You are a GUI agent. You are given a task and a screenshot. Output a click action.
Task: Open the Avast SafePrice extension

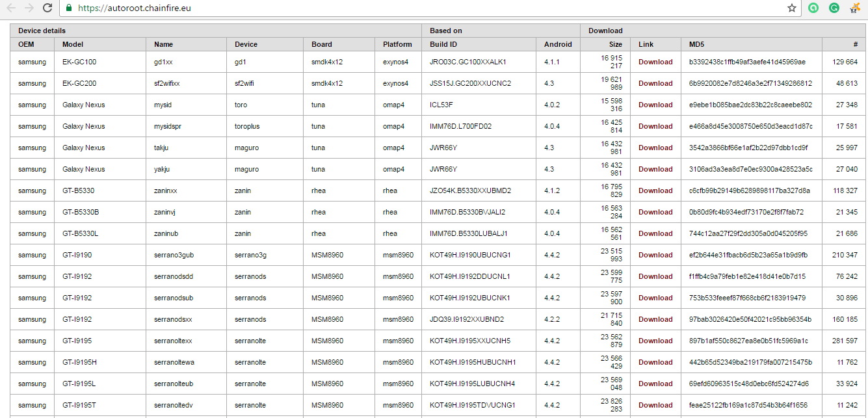coord(853,8)
